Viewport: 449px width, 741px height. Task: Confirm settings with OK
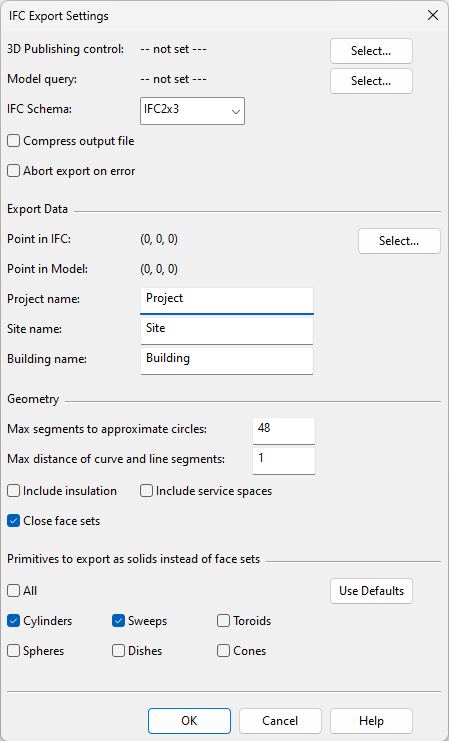(x=189, y=721)
